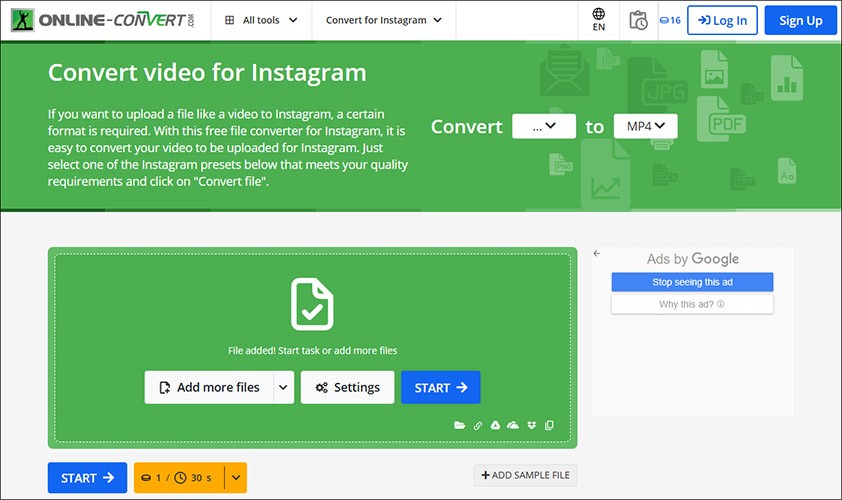Click the 'Ads by Google' label
Viewport: 842px width, 500px height.
pyautogui.click(x=693, y=259)
